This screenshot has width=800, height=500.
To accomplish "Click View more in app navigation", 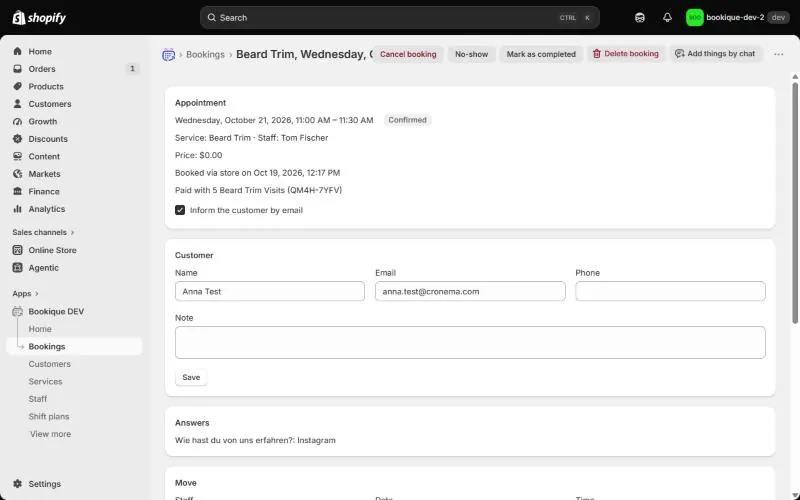I will tap(50, 434).
